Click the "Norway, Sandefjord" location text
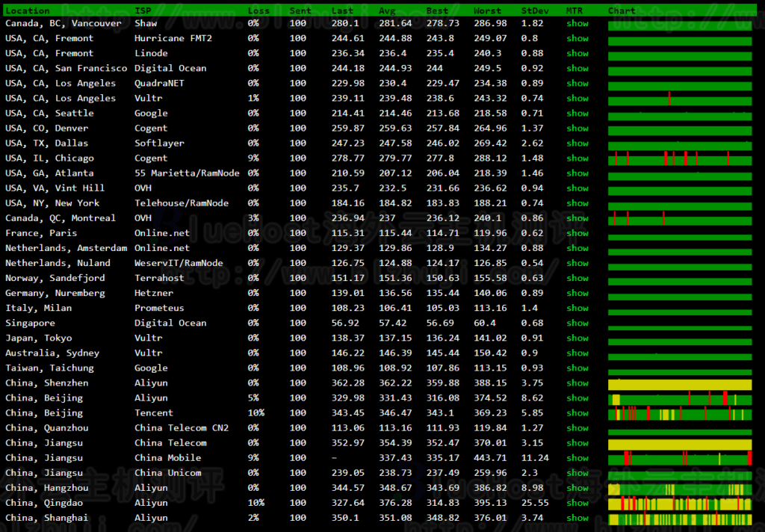This screenshot has width=765, height=532. 55,278
